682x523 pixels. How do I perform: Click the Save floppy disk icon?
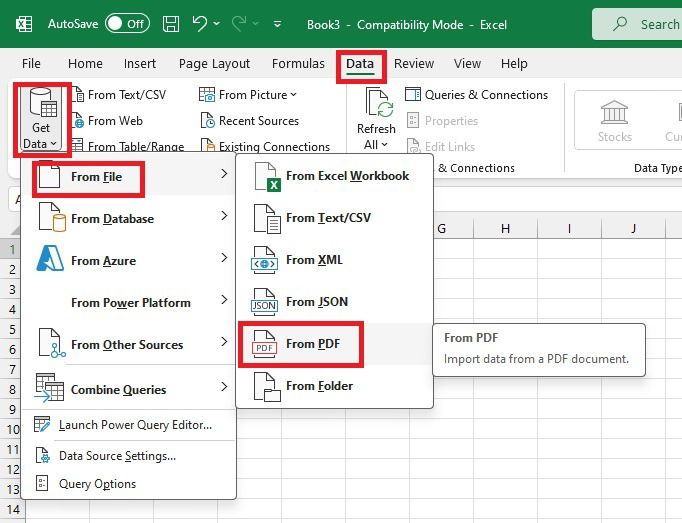[x=170, y=24]
